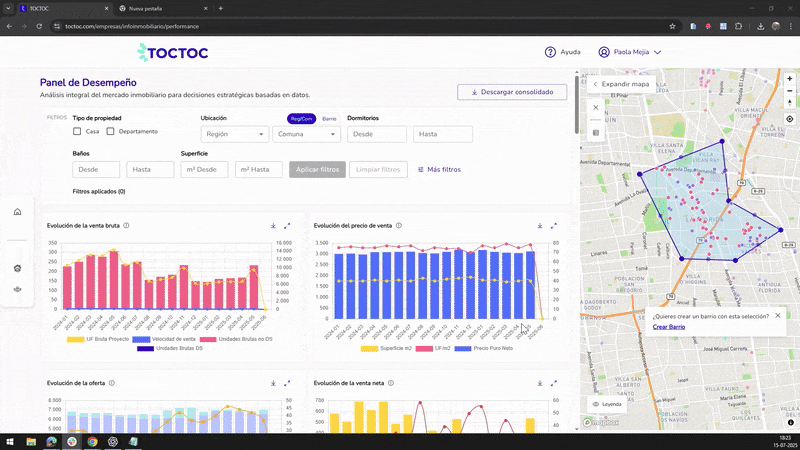Click info icon for Evolución de la venta bruta
The width and height of the screenshot is (800, 450).
(x=126, y=226)
